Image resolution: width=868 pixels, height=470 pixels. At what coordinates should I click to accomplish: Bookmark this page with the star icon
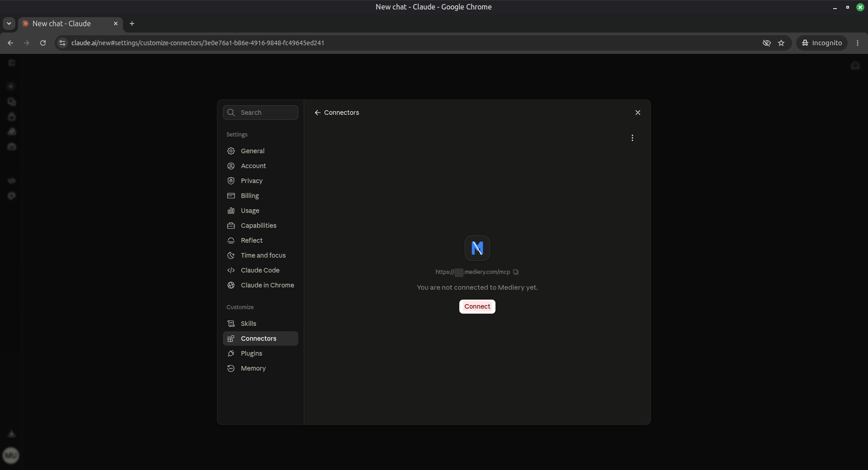(781, 43)
